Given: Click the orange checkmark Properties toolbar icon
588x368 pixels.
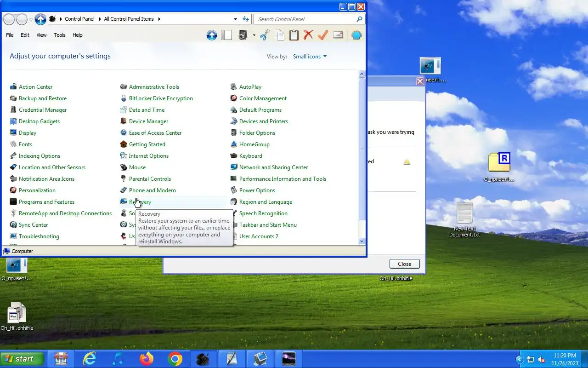Looking at the screenshot, I should click(x=323, y=35).
